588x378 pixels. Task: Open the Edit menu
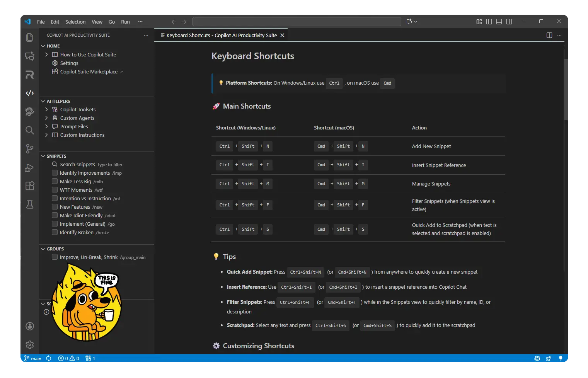click(x=55, y=22)
